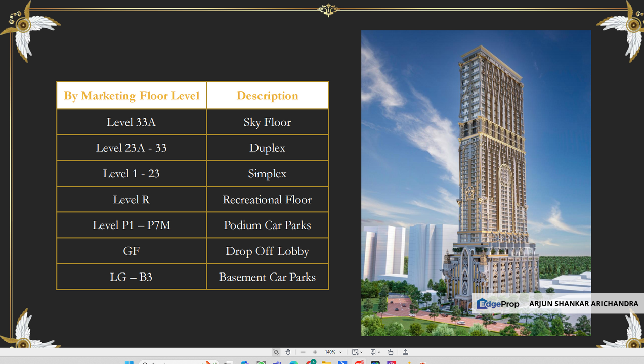Switch to the hand pan tool
This screenshot has width=644, height=364.
[288, 352]
